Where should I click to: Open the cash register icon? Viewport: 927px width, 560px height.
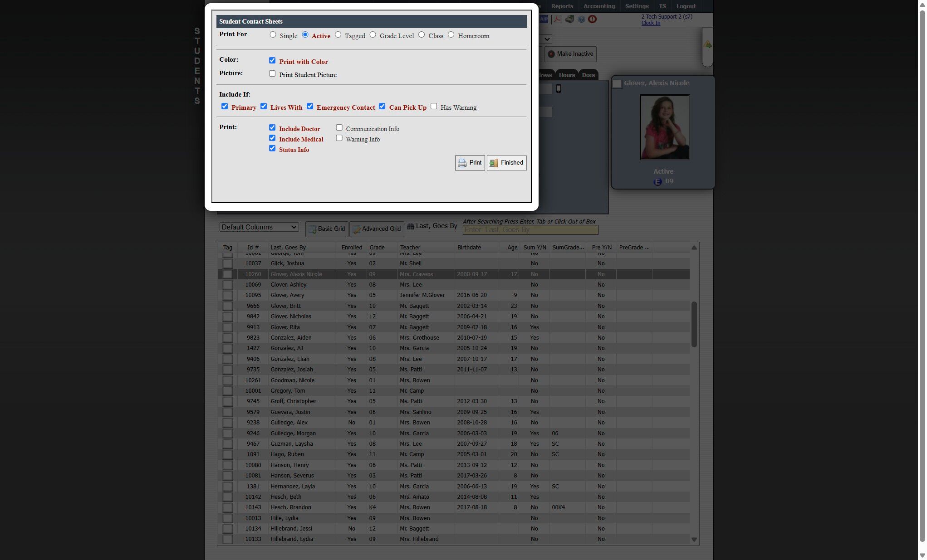569,19
